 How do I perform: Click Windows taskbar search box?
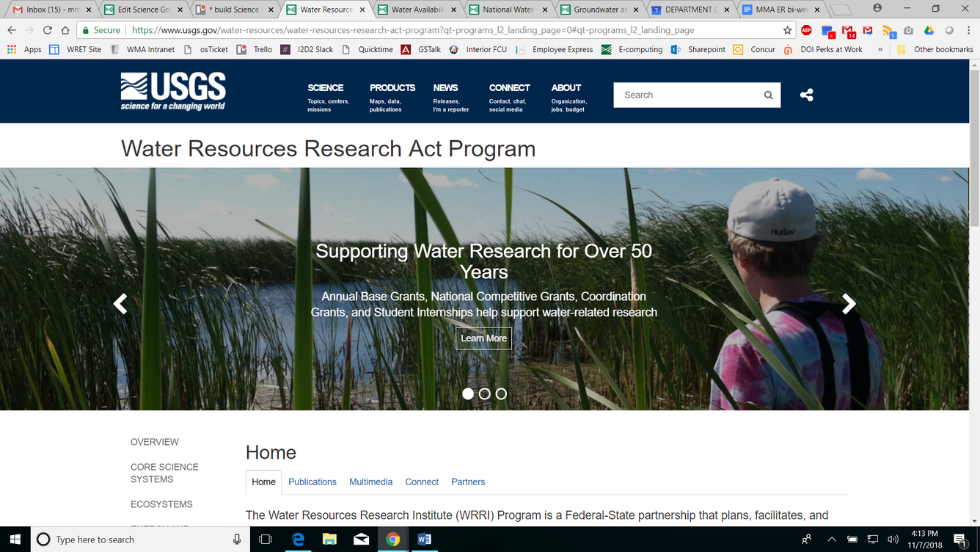click(x=139, y=540)
